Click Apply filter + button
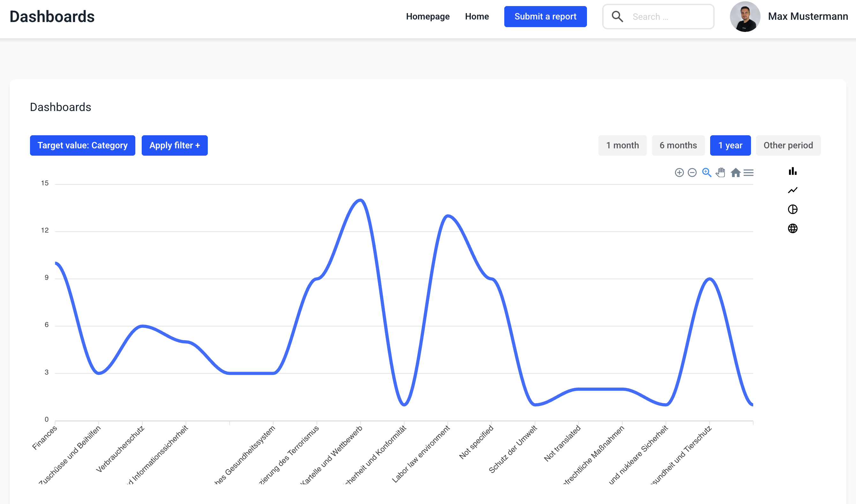 174,145
